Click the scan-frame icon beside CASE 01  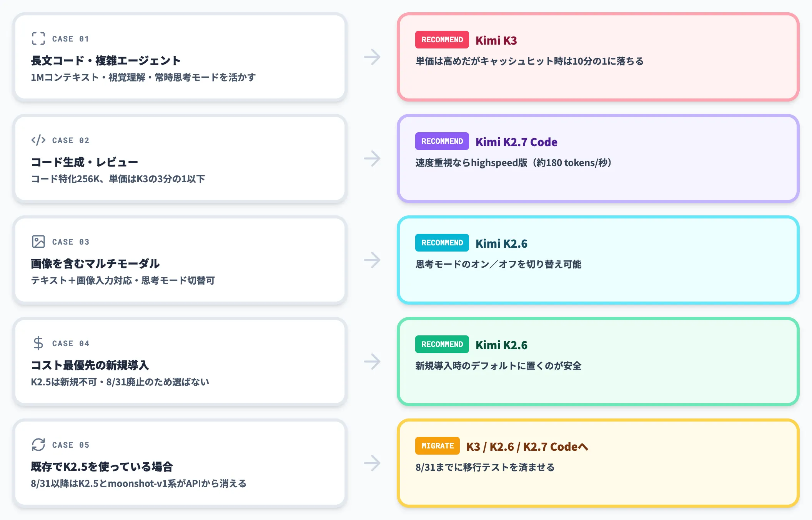38,38
